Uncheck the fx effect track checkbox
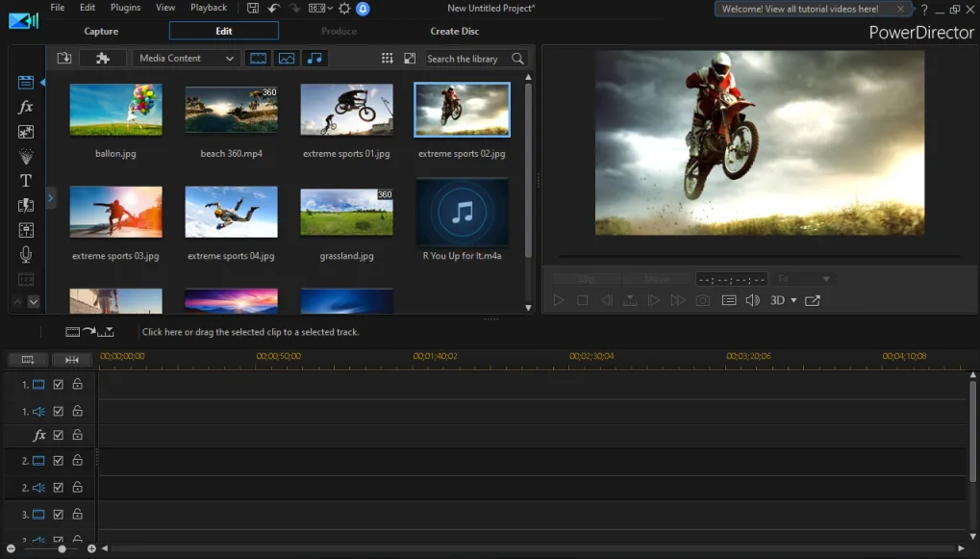The image size is (980, 559). (58, 435)
